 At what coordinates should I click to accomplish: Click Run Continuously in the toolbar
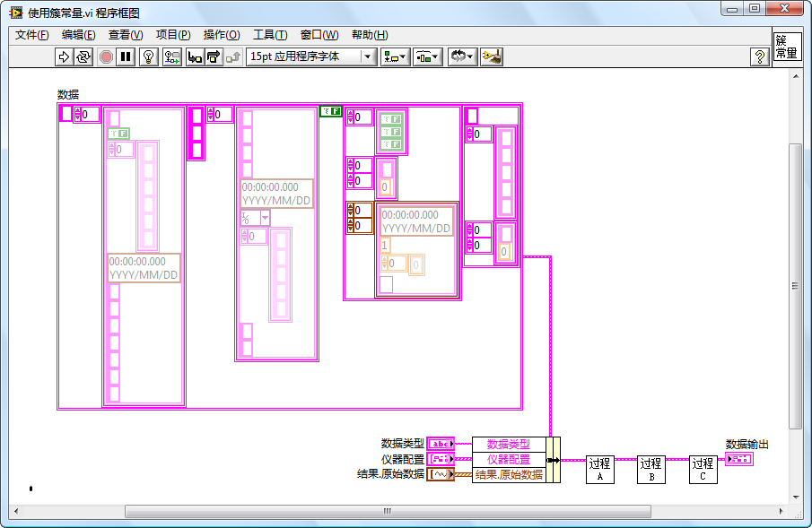click(83, 56)
